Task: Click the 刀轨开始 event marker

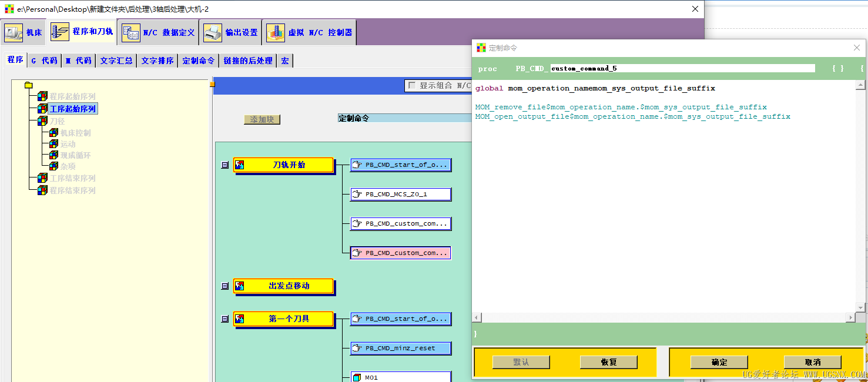Action: click(x=283, y=165)
